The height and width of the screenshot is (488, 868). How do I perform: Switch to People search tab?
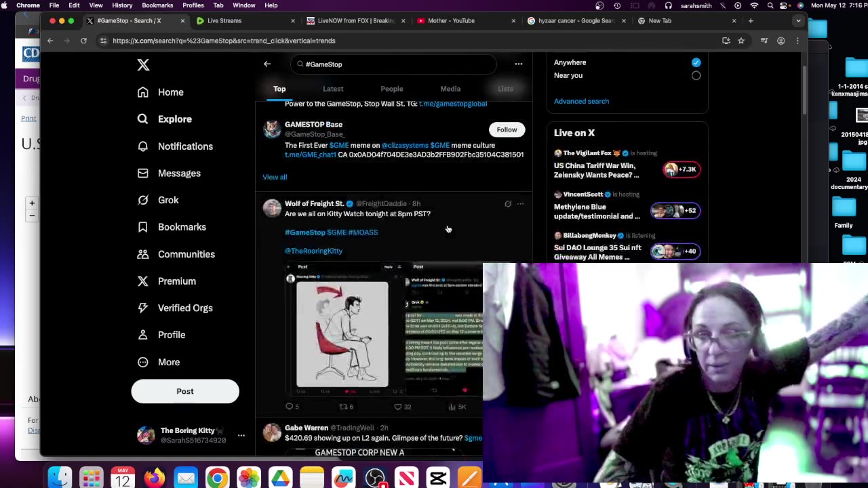[391, 89]
